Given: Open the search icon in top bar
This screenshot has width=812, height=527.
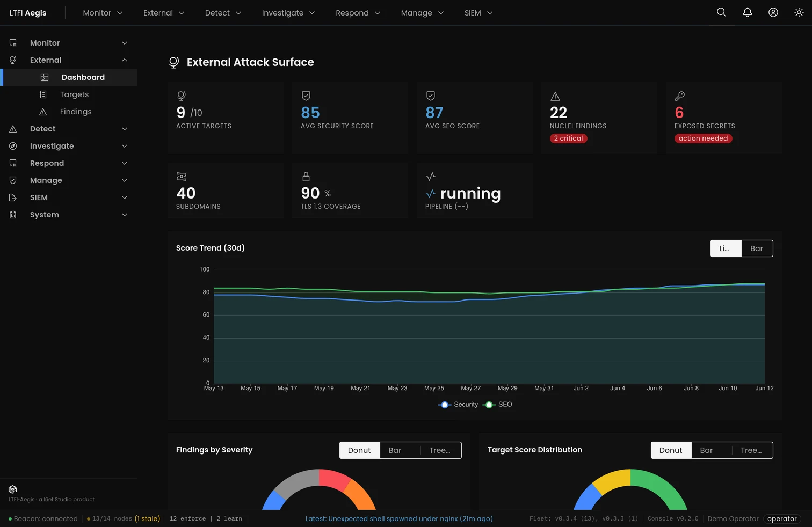Looking at the screenshot, I should tap(721, 12).
